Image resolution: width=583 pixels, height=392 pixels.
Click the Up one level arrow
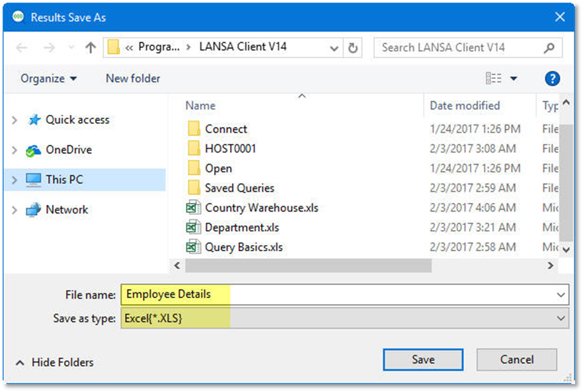point(91,48)
